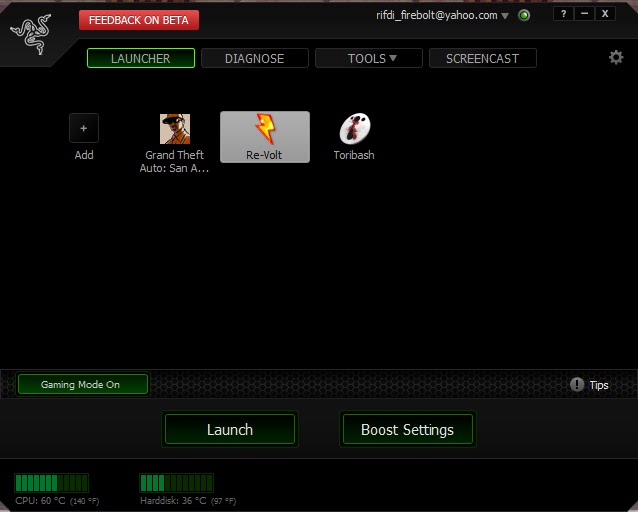The image size is (638, 512).
Task: Select the Re-Volt game icon
Action: click(265, 137)
